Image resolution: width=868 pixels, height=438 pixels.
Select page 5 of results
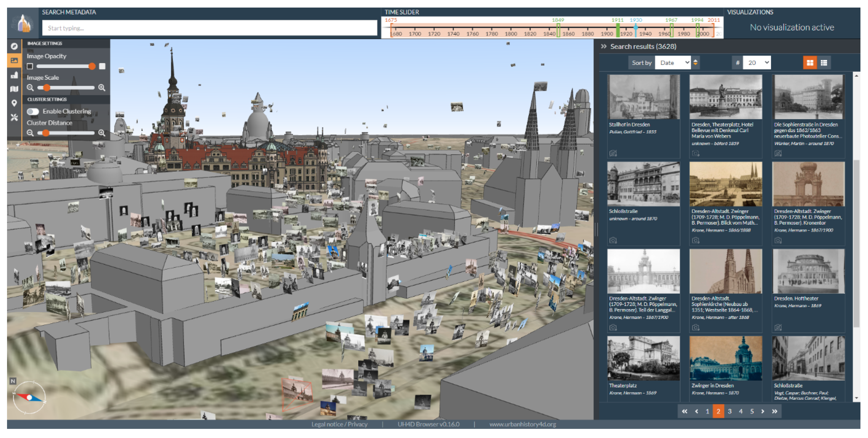(x=752, y=411)
